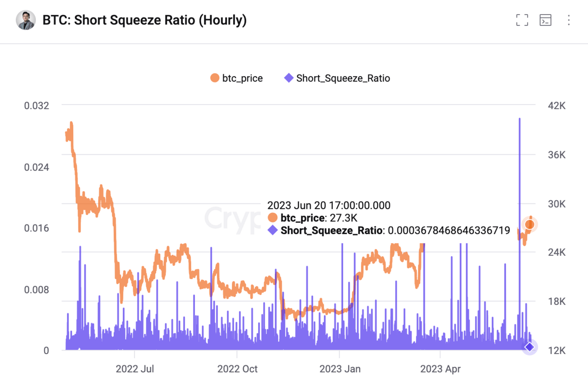Click the author profile avatar

tap(26, 20)
